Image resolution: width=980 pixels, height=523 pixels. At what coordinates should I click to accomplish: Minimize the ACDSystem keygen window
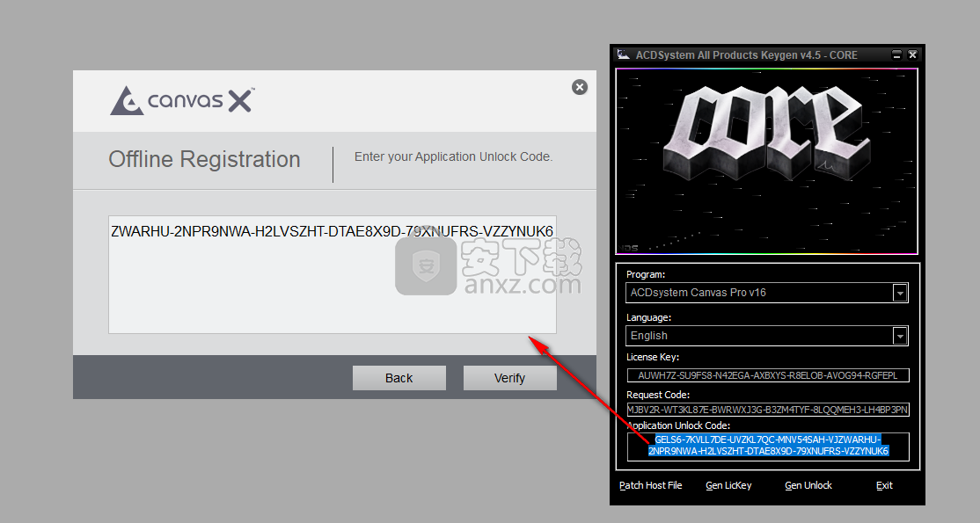tap(896, 54)
